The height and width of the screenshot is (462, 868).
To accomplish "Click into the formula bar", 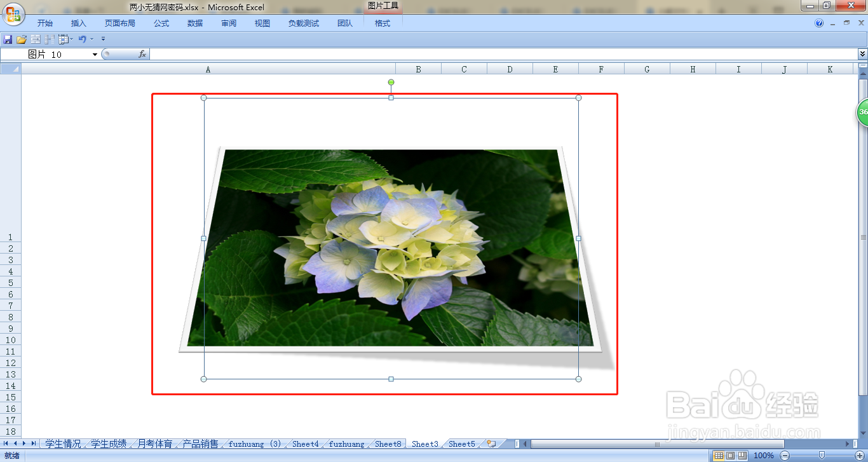I will (503, 55).
